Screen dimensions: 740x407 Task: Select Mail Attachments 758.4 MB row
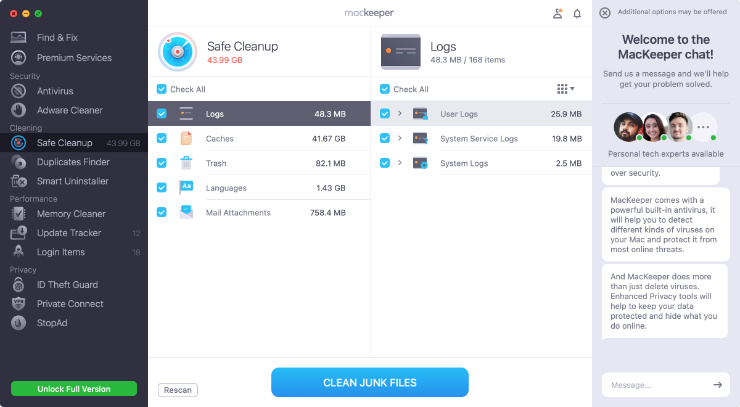coord(259,212)
